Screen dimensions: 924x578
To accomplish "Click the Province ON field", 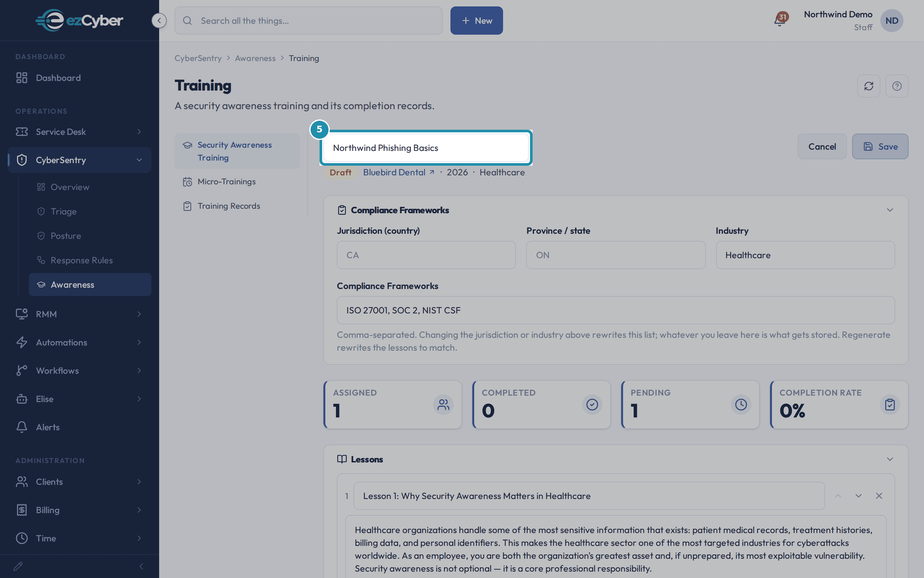I will [x=615, y=255].
